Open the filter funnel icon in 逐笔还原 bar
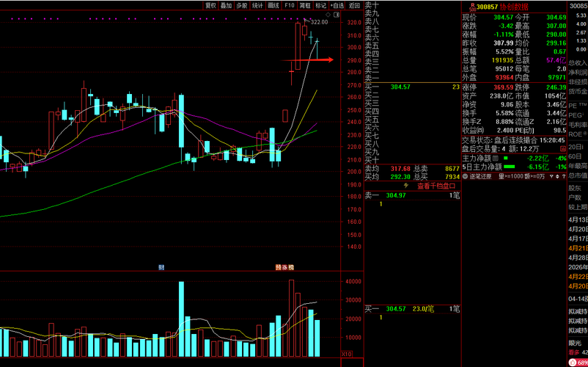This screenshot has height=367, width=588. (551, 176)
